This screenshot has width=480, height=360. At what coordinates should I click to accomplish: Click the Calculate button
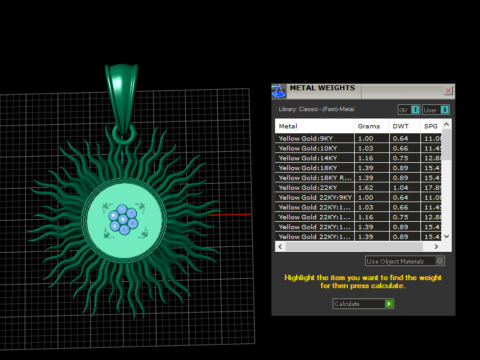coord(363,304)
